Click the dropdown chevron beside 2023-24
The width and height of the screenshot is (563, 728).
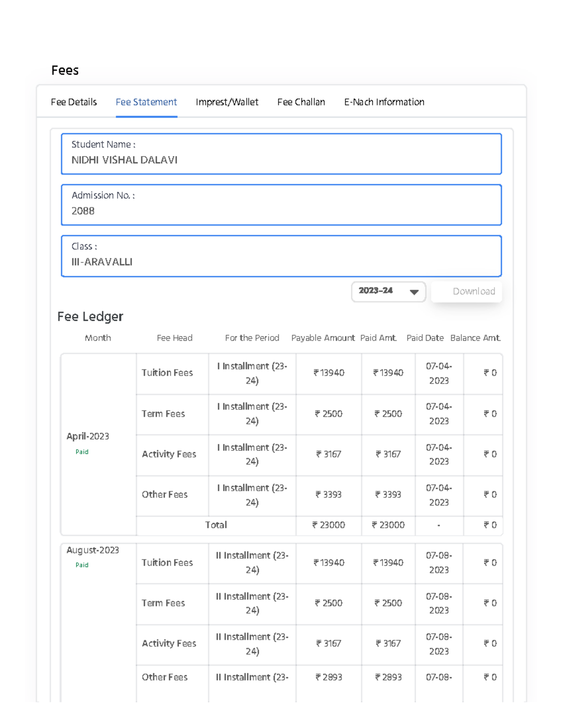(x=414, y=292)
